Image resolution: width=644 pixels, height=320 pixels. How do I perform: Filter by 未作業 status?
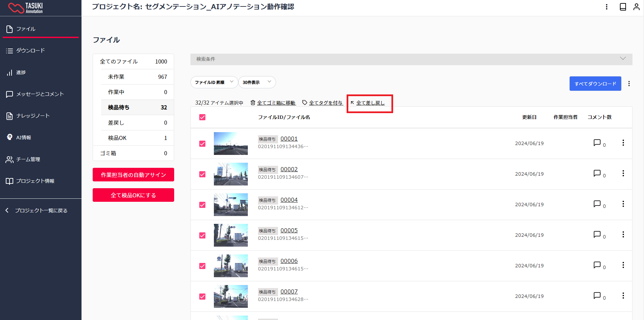click(137, 77)
